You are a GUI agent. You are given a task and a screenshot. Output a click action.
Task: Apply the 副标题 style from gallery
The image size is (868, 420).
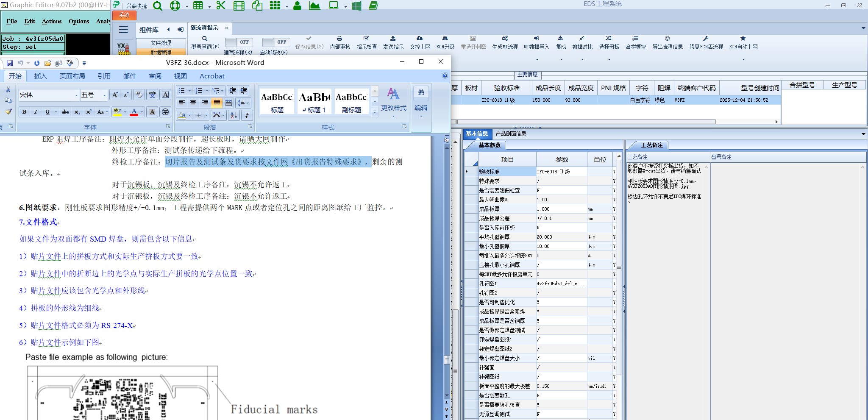click(351, 102)
